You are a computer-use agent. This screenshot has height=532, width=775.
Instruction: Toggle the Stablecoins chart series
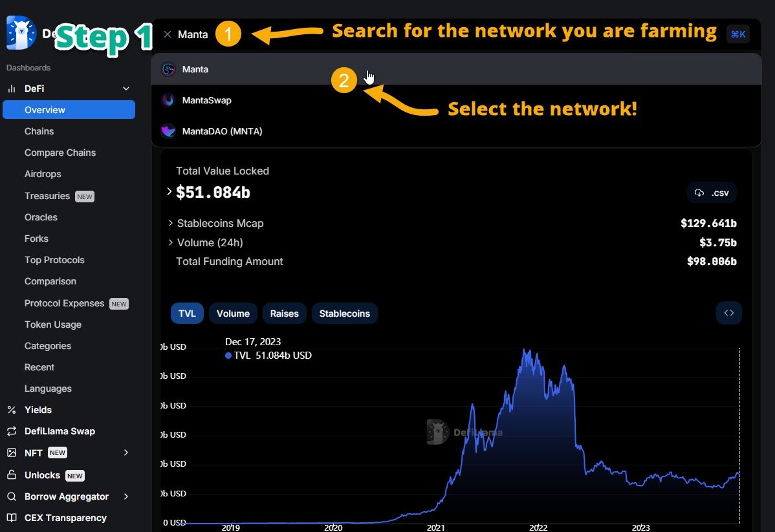click(x=345, y=314)
